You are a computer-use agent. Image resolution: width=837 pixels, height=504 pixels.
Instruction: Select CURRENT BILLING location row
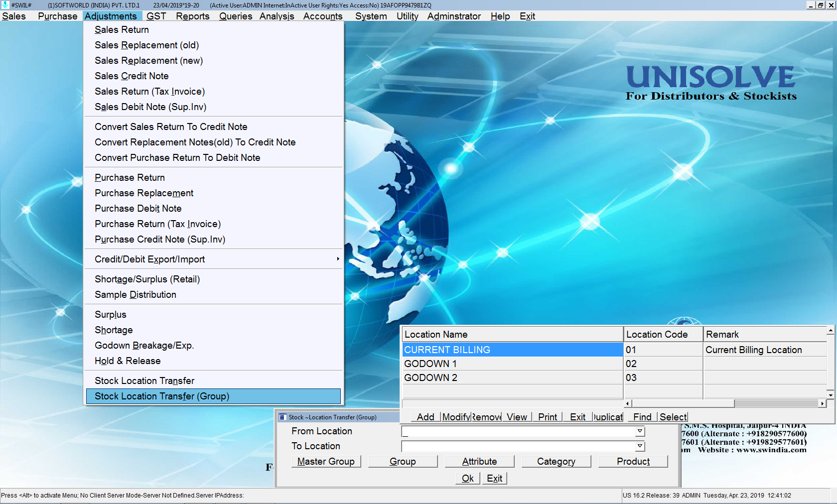click(x=614, y=350)
